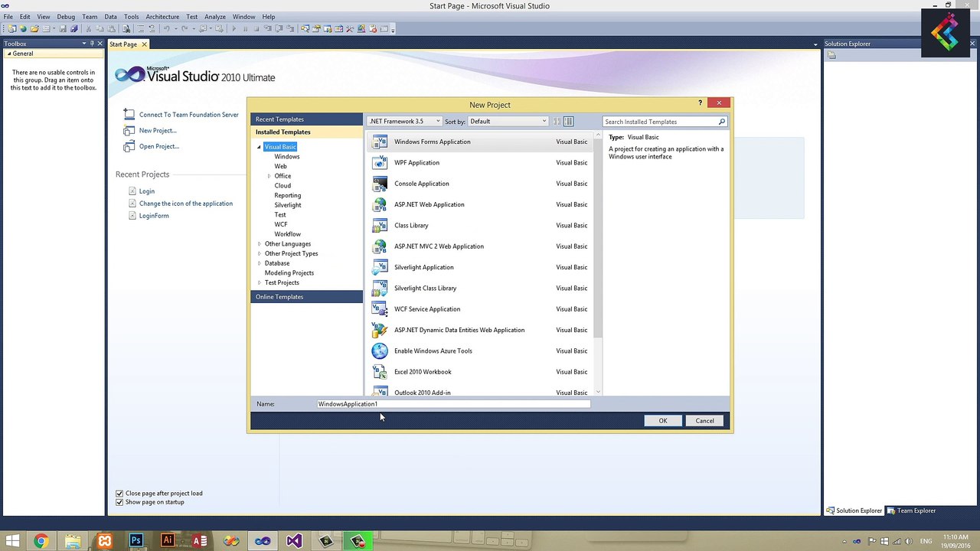This screenshot has height=551, width=980.
Task: Select the WPF Application template icon
Action: 380,162
